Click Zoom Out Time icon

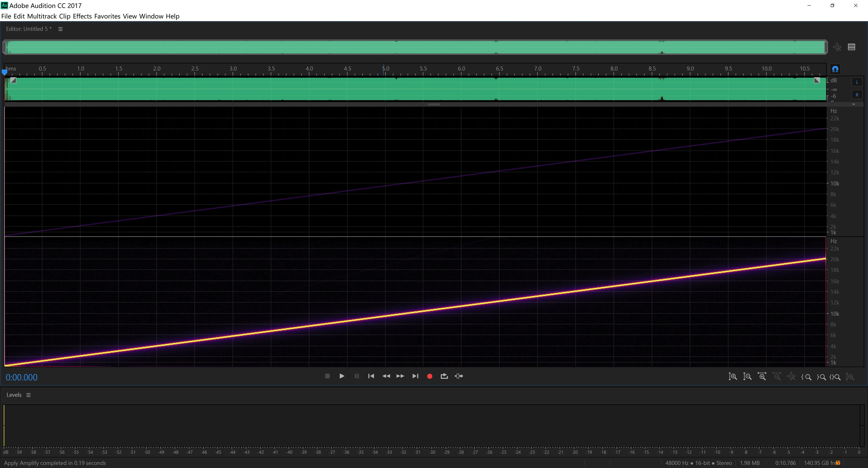tap(777, 377)
